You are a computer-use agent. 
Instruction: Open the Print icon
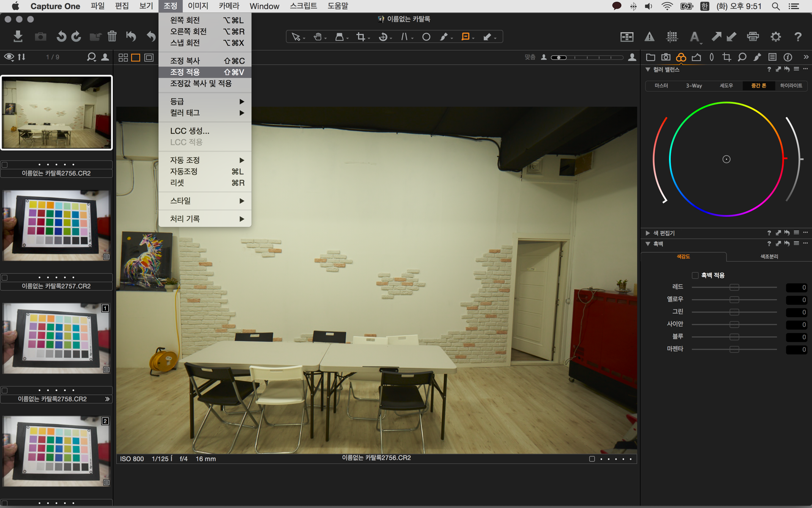point(753,37)
